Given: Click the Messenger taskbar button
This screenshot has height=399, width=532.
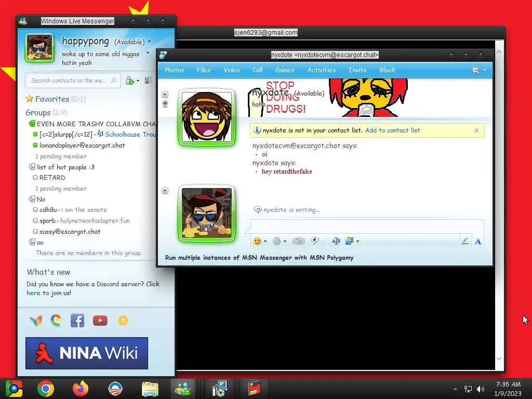Looking at the screenshot, I should 183,389.
